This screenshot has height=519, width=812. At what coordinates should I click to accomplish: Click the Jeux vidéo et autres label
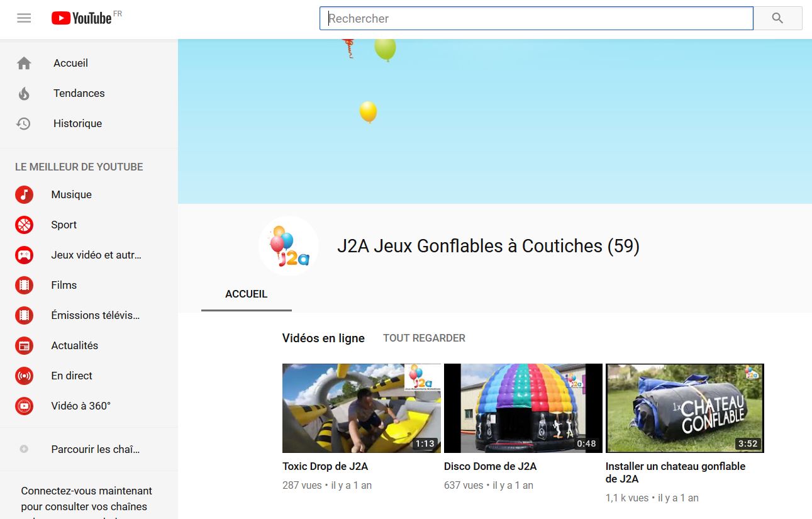coord(96,255)
